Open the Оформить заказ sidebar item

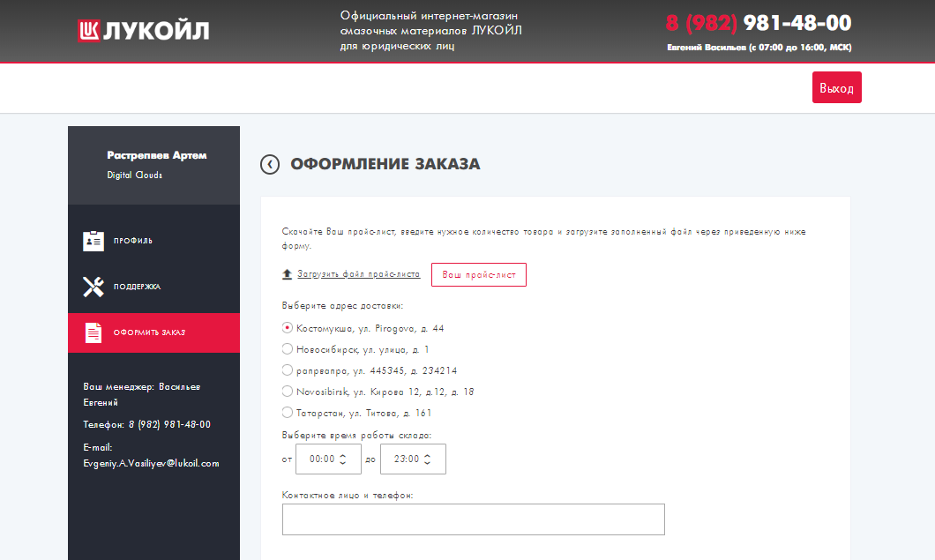(x=153, y=332)
